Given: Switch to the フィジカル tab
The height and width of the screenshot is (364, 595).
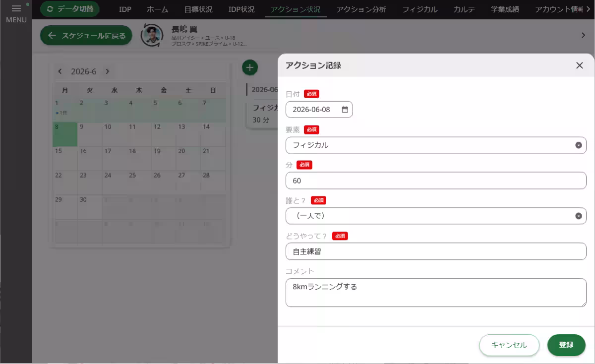Looking at the screenshot, I should point(419,9).
